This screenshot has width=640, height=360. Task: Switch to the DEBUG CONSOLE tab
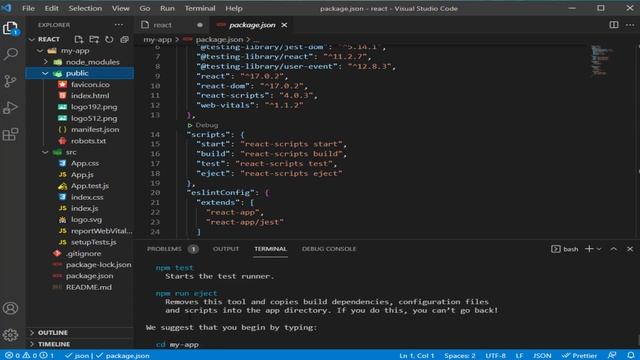329,249
